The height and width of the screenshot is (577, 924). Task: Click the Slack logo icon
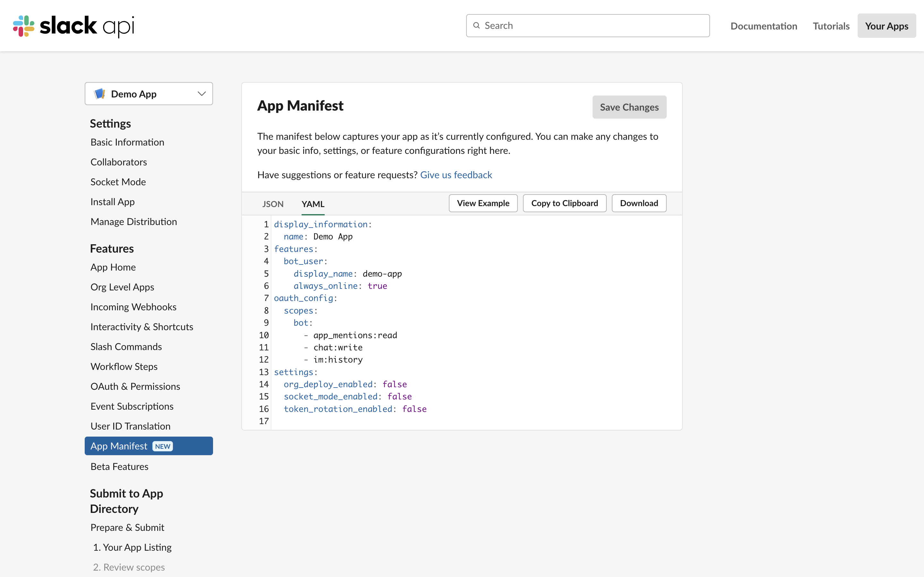tap(24, 26)
